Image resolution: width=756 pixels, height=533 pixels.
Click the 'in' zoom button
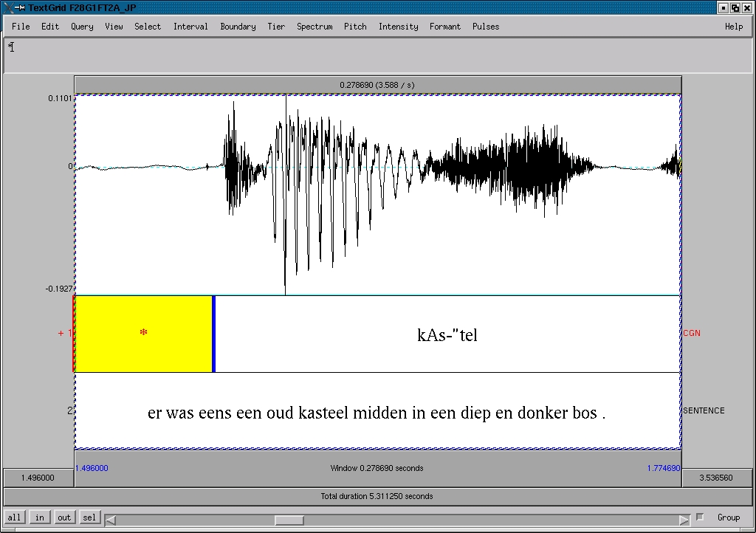point(40,517)
